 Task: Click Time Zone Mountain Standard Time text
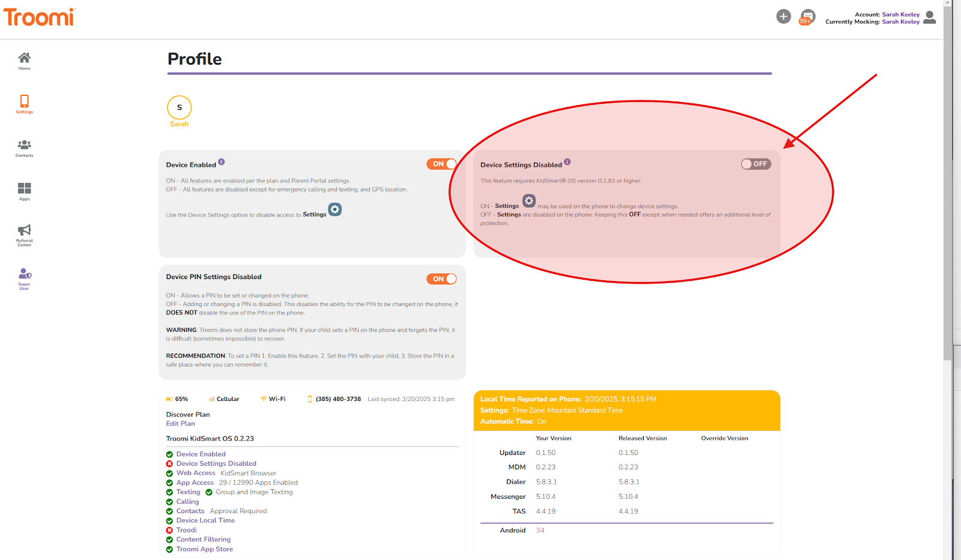click(x=567, y=411)
